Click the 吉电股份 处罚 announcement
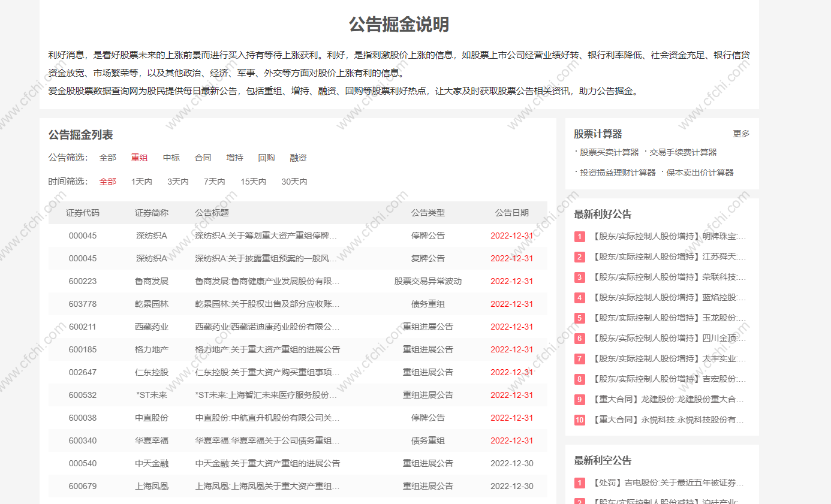This screenshot has width=831, height=504. tap(667, 482)
